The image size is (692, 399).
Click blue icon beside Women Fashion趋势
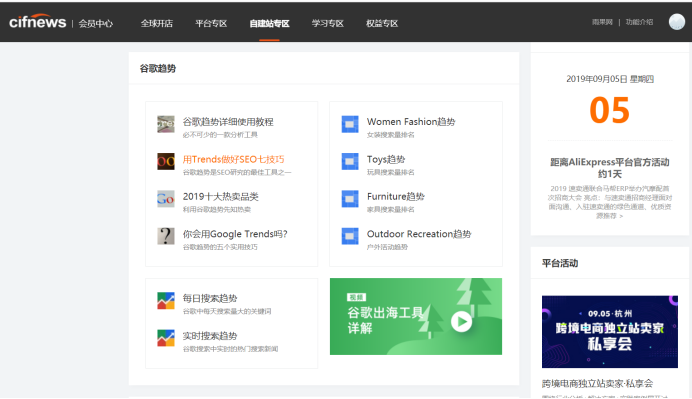point(350,124)
